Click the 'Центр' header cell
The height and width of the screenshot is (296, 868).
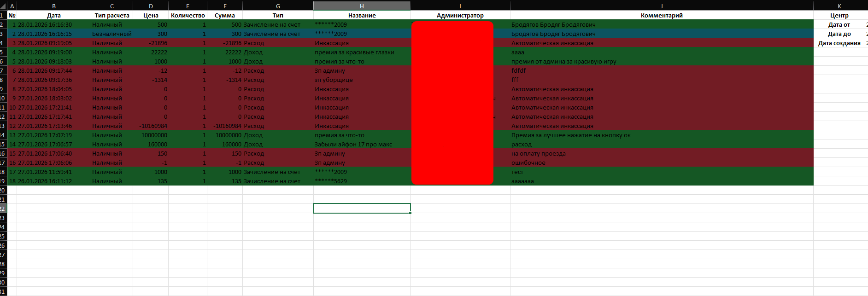click(x=839, y=15)
